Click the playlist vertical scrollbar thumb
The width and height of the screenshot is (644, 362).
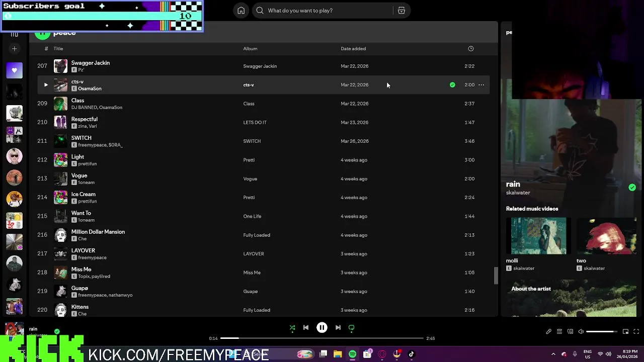click(x=496, y=275)
